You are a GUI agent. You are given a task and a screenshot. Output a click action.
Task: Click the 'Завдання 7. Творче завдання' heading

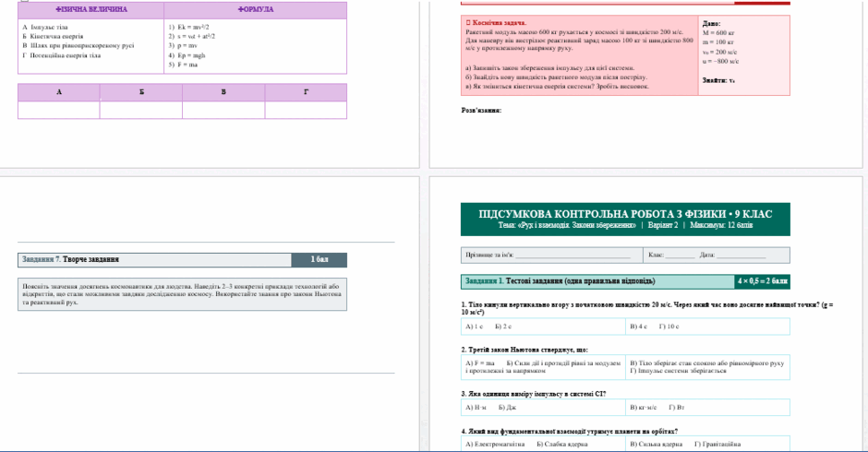pos(71,259)
